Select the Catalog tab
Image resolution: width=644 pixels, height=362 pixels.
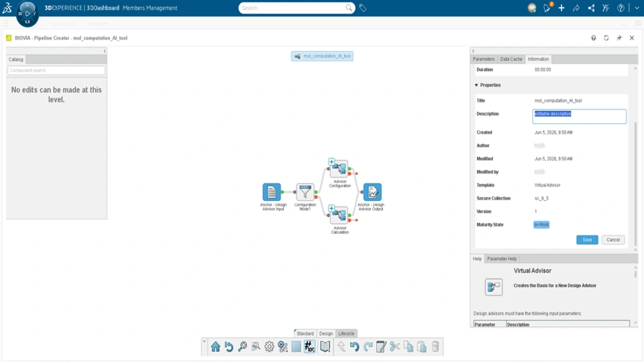tap(16, 60)
